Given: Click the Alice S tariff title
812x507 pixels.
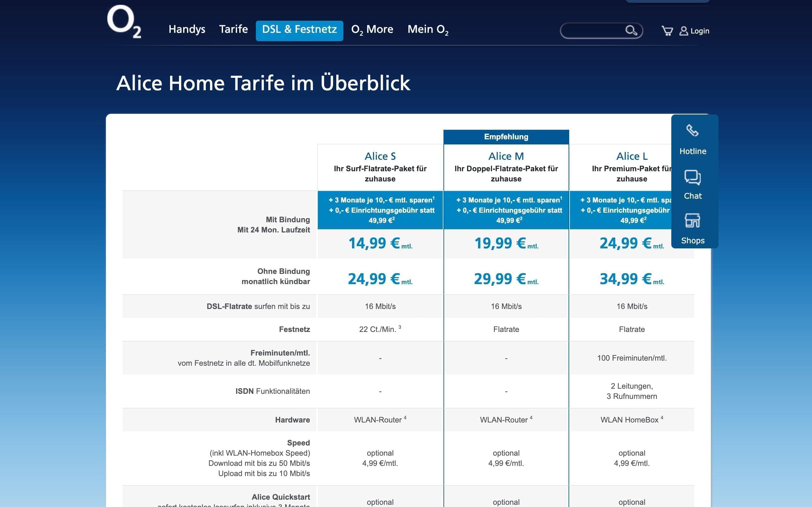Looking at the screenshot, I should tap(380, 156).
